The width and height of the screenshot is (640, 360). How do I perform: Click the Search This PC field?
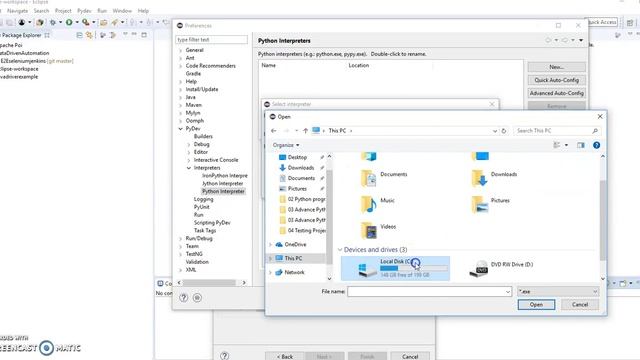557,131
